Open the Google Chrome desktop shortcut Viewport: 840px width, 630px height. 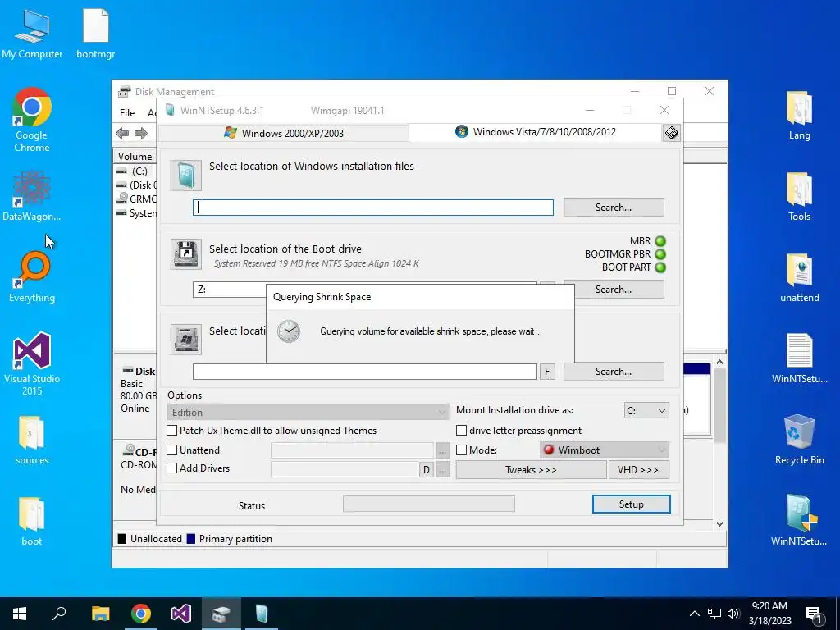click(x=32, y=120)
